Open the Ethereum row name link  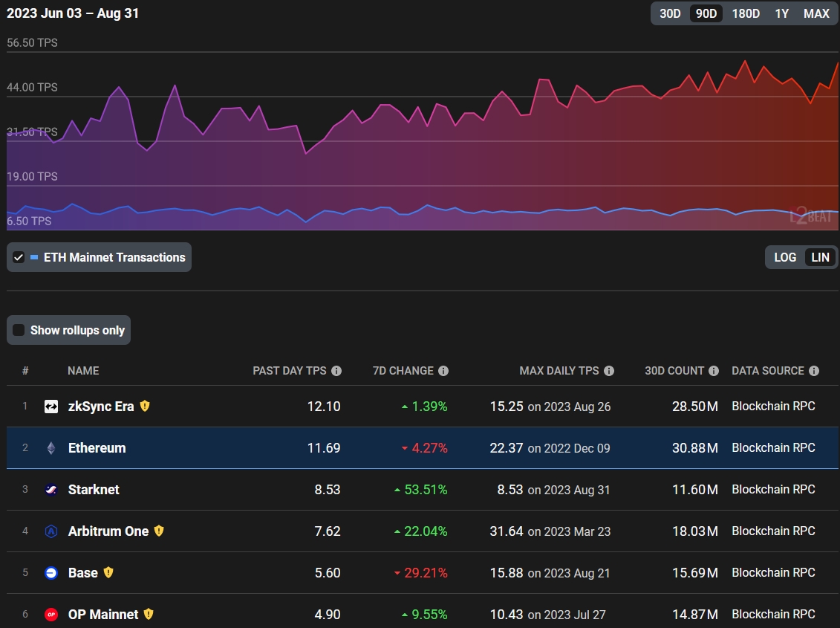[x=97, y=448]
